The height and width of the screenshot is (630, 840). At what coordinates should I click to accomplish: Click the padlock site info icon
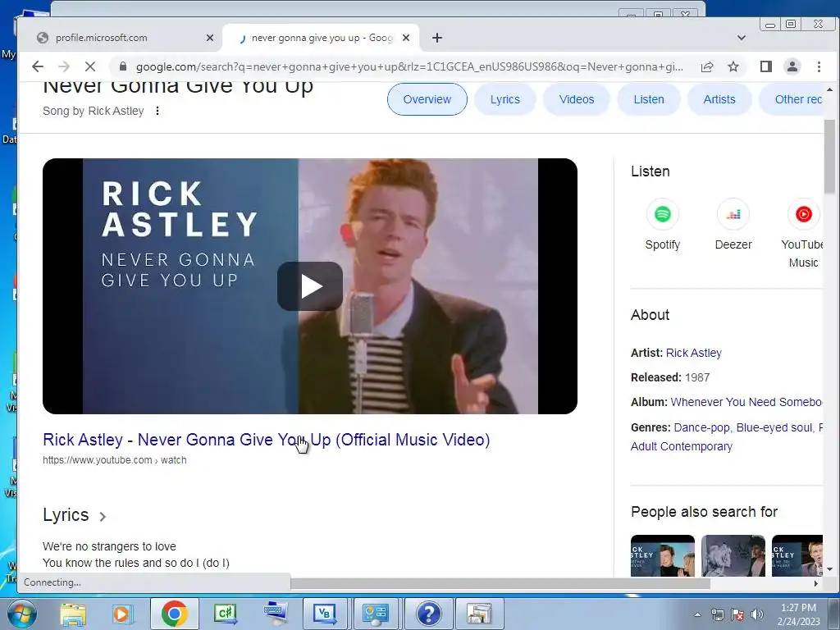coord(123,66)
